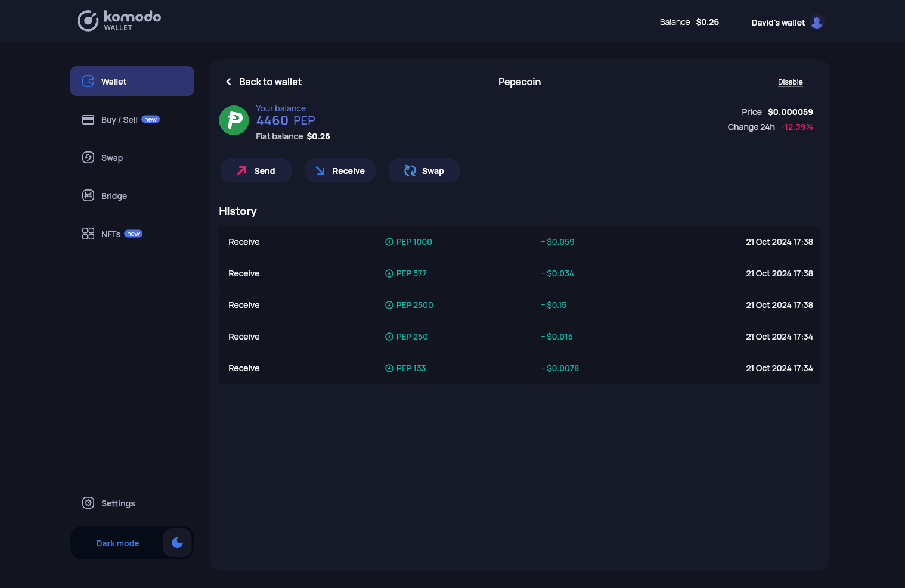Image resolution: width=905 pixels, height=588 pixels.
Task: Click Price $0.000059 value
Action: pyautogui.click(x=791, y=112)
